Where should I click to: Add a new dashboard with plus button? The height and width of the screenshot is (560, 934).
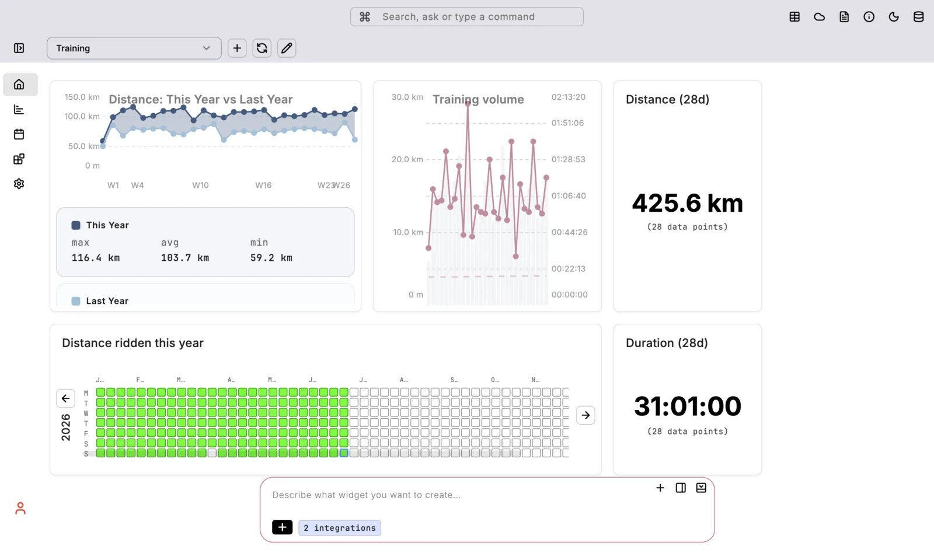coord(237,48)
